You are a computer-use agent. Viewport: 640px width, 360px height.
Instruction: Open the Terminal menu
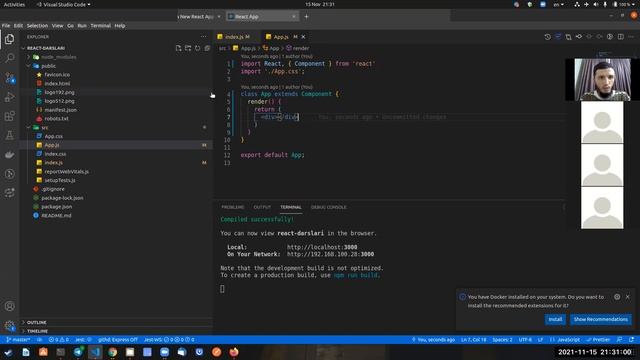tap(100, 26)
